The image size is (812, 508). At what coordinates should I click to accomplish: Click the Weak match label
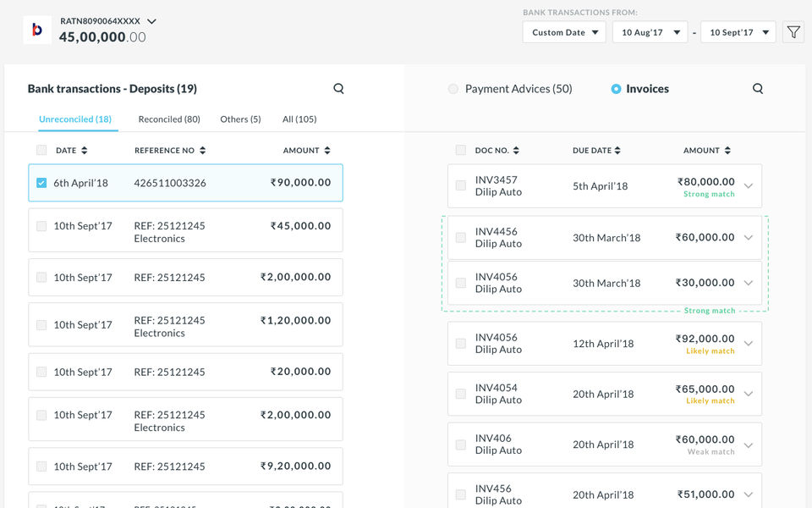tap(711, 452)
